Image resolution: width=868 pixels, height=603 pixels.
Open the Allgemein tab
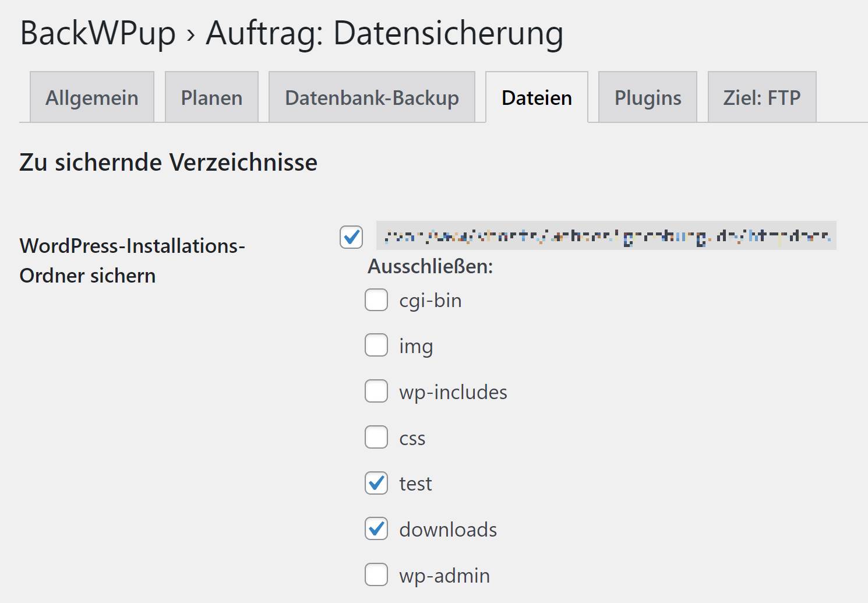[92, 97]
